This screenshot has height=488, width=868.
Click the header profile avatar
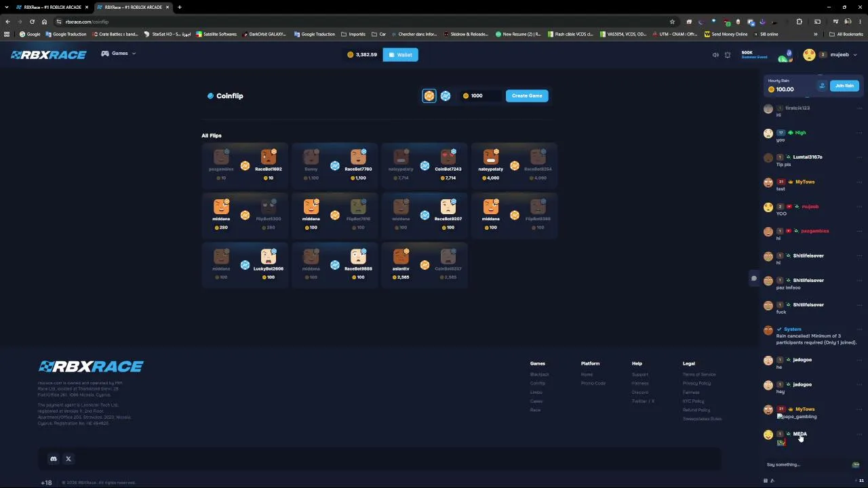809,55
